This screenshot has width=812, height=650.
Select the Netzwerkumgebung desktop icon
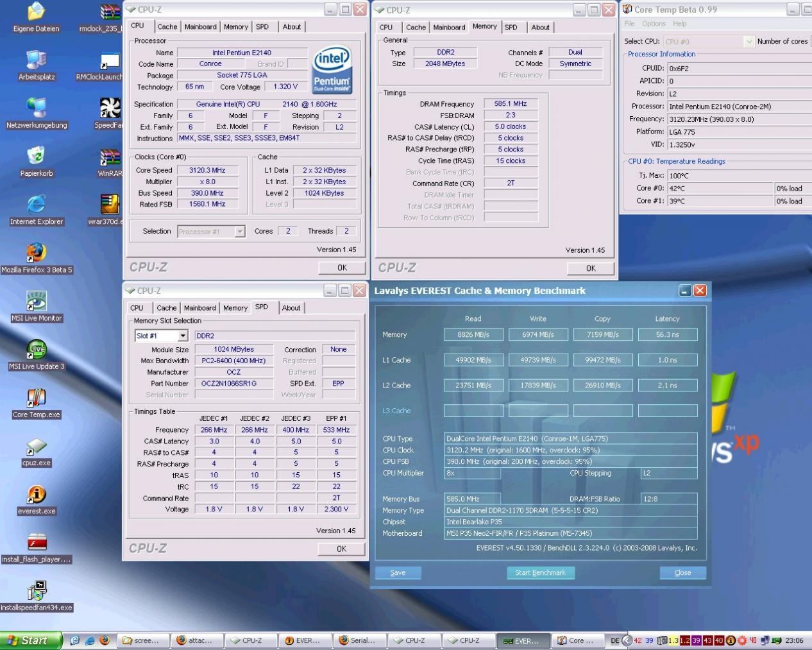click(37, 114)
